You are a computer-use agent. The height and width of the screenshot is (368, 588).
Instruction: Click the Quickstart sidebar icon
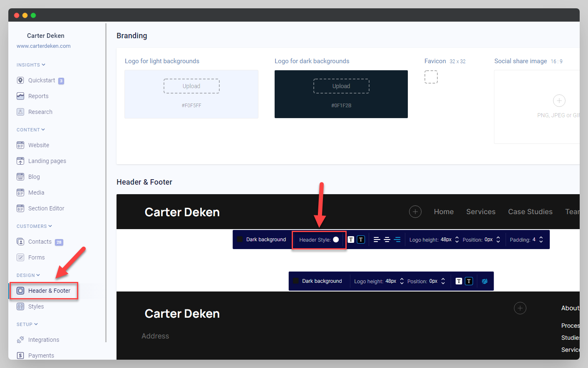pos(20,80)
